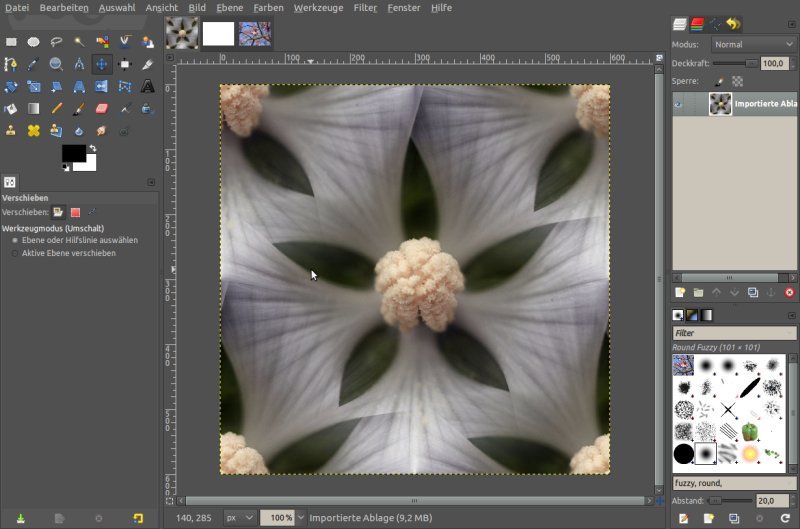Select the Ellipse Select tool
The image size is (800, 529).
pyautogui.click(x=33, y=41)
